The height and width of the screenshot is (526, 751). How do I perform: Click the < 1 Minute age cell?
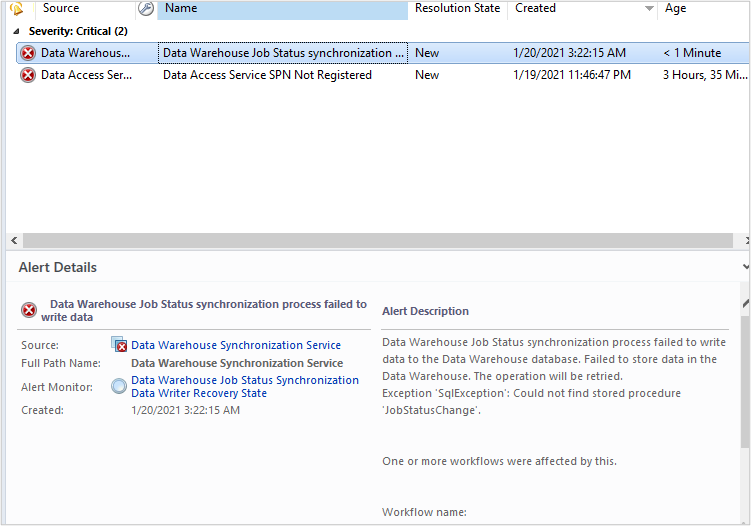click(x=692, y=53)
